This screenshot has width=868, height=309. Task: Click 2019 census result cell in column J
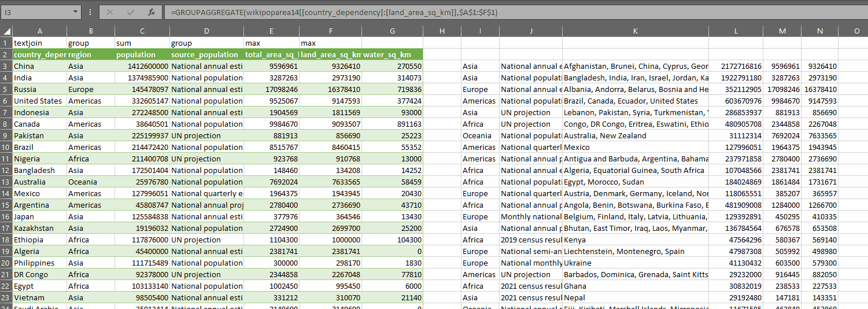point(531,240)
